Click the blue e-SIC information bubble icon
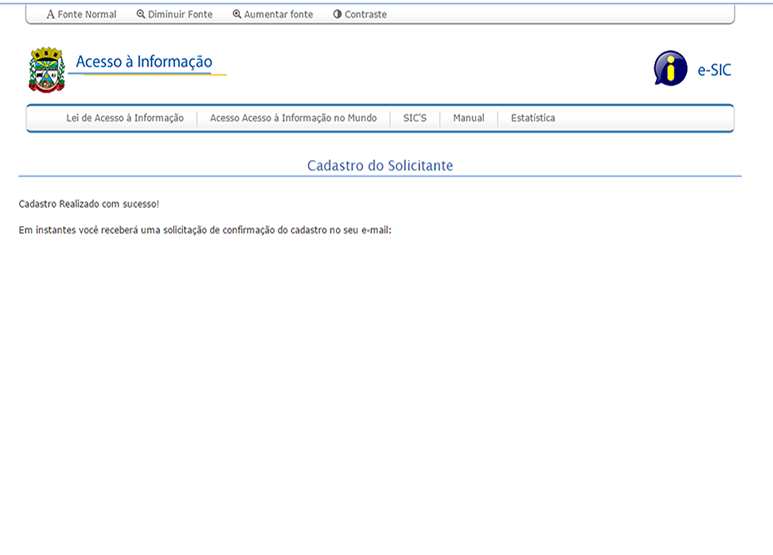The height and width of the screenshot is (555, 773). tap(670, 69)
